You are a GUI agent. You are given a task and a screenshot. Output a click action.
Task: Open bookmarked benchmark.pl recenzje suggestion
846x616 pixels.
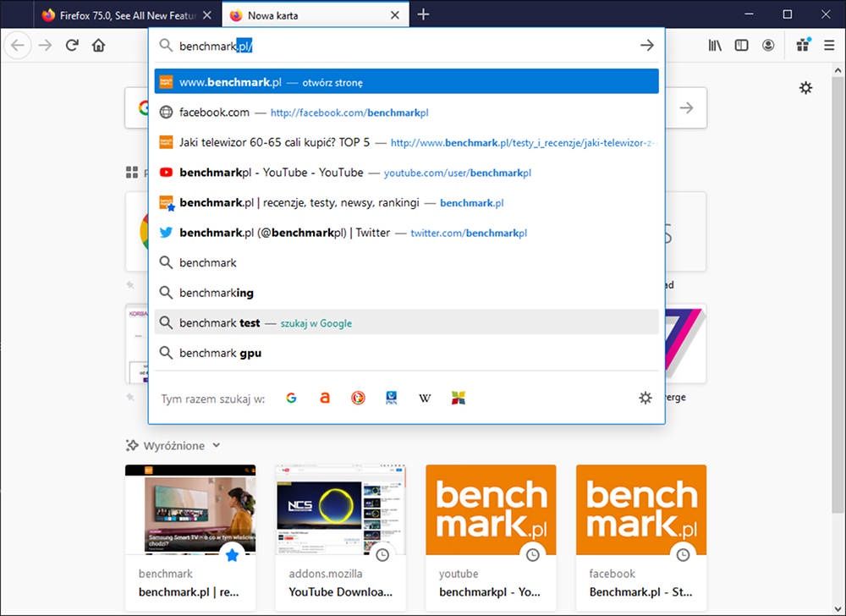pyautogui.click(x=406, y=203)
